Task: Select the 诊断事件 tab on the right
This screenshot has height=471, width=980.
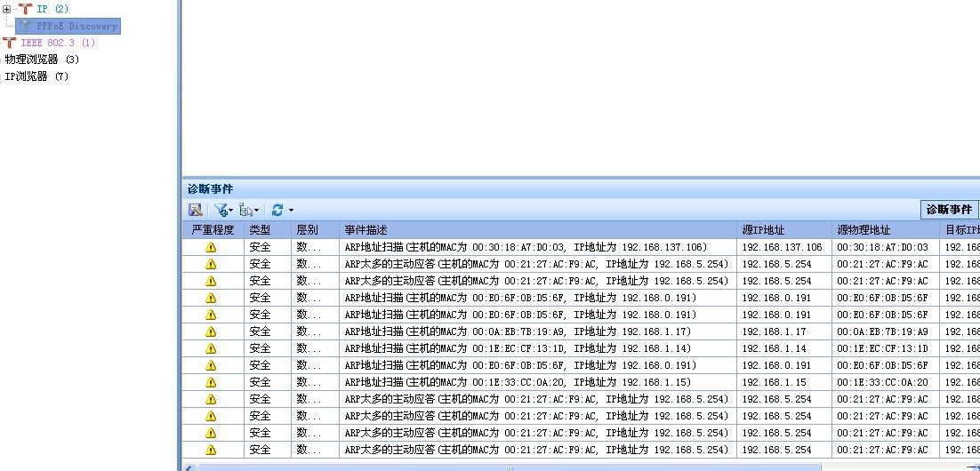Action: 949,210
